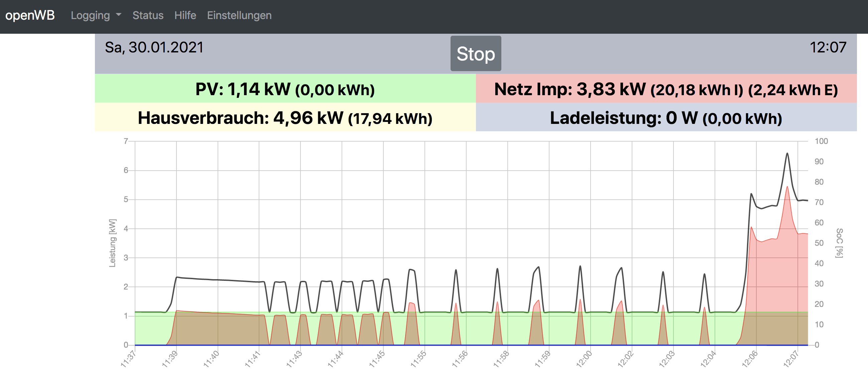Open the Logging dropdown menu
This screenshot has width=868, height=372.
[x=90, y=15]
